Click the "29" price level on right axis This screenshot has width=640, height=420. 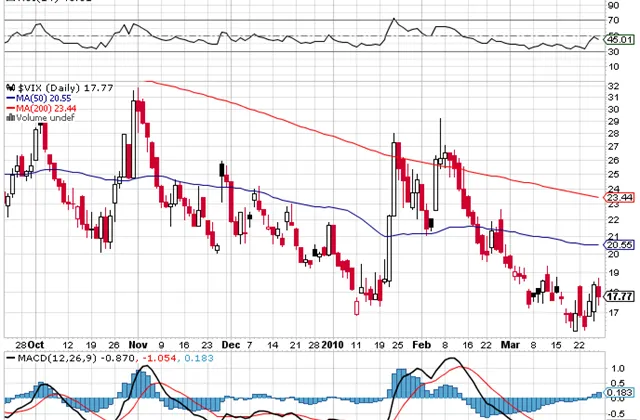(x=613, y=122)
